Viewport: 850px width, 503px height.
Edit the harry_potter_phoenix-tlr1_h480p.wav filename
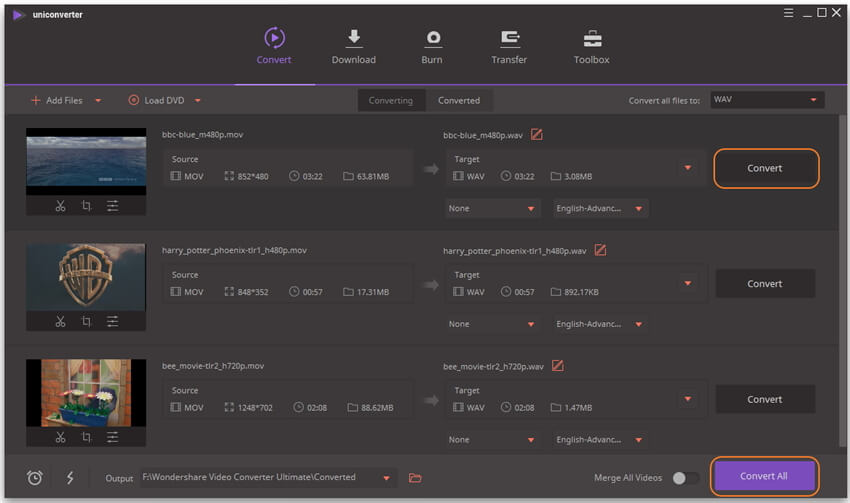pos(600,250)
